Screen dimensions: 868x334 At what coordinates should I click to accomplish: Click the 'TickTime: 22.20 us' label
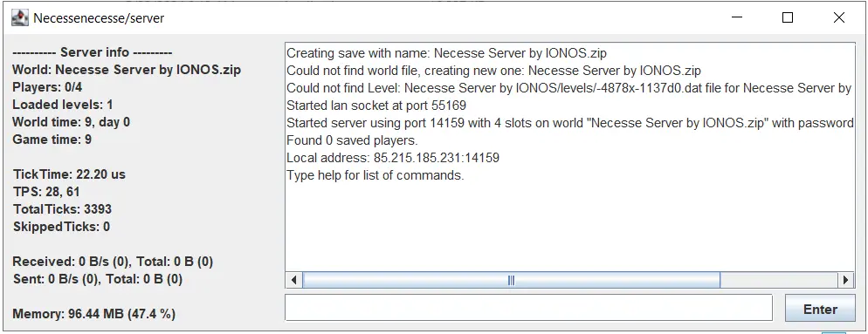69,174
